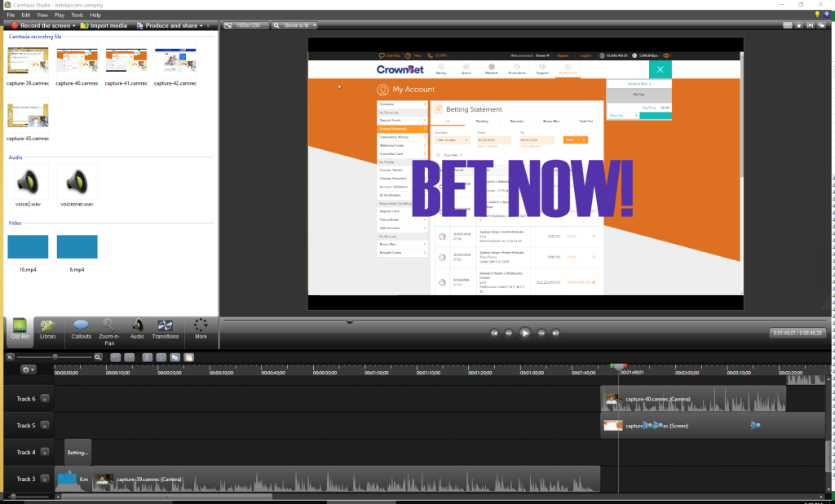Click the lightbulb tips icon
835x504 pixels.
click(817, 15)
